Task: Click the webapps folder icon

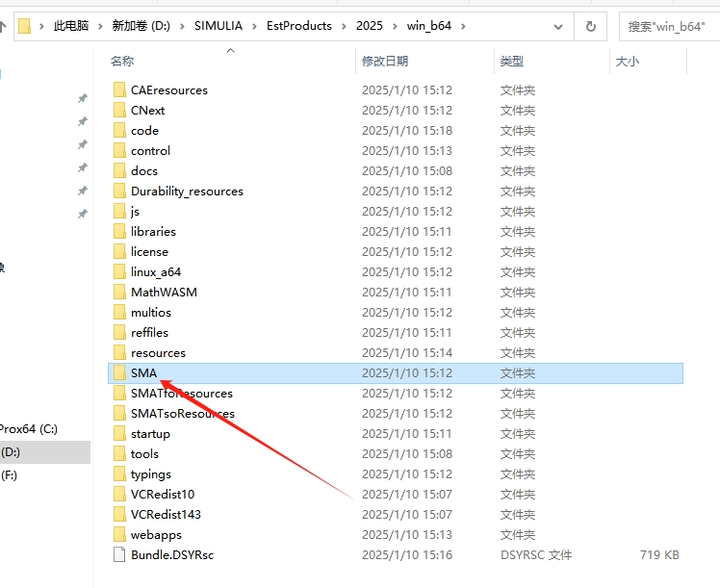Action: (x=119, y=534)
